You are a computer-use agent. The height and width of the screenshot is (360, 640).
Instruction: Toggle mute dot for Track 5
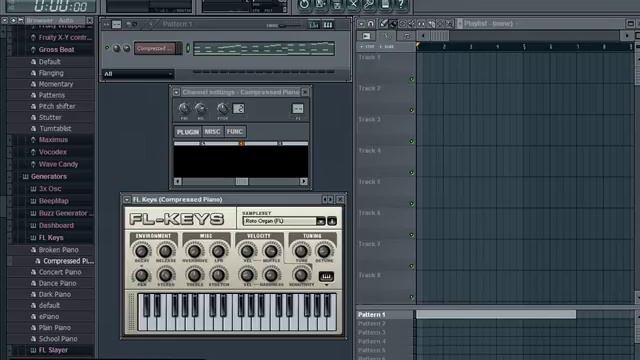coord(411,204)
